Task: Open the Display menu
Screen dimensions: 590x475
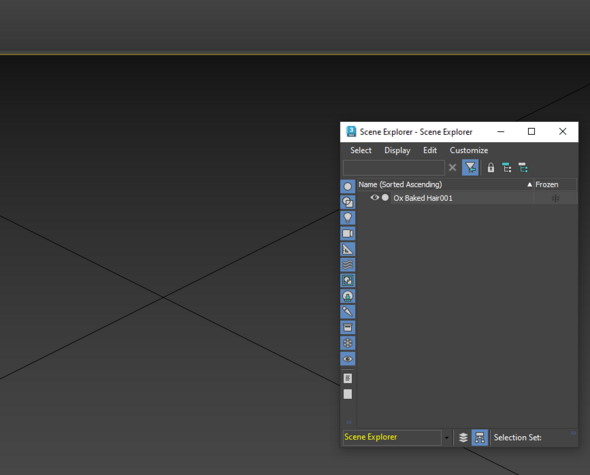Action: pyautogui.click(x=397, y=150)
